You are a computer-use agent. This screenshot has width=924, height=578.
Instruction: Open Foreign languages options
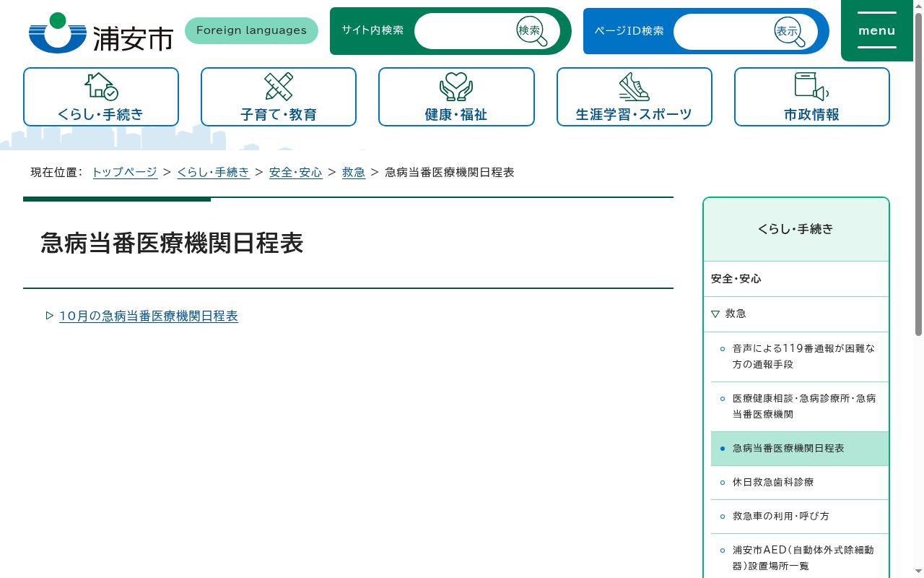251,30
